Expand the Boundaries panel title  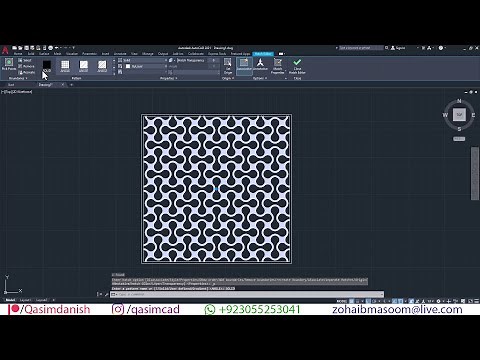pos(18,78)
